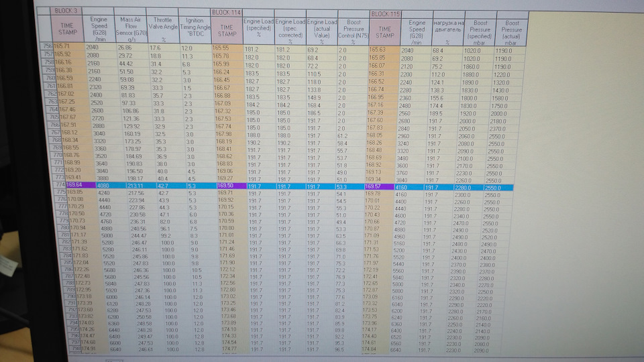Select the BLOCK 115 header cell
Image resolution: width=644 pixels, height=362 pixels.
click(x=385, y=14)
